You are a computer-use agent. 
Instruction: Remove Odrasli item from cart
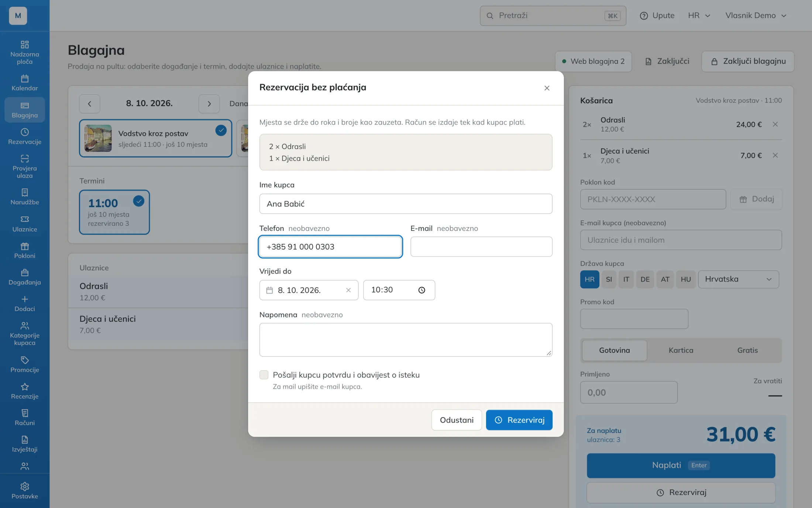coord(775,125)
